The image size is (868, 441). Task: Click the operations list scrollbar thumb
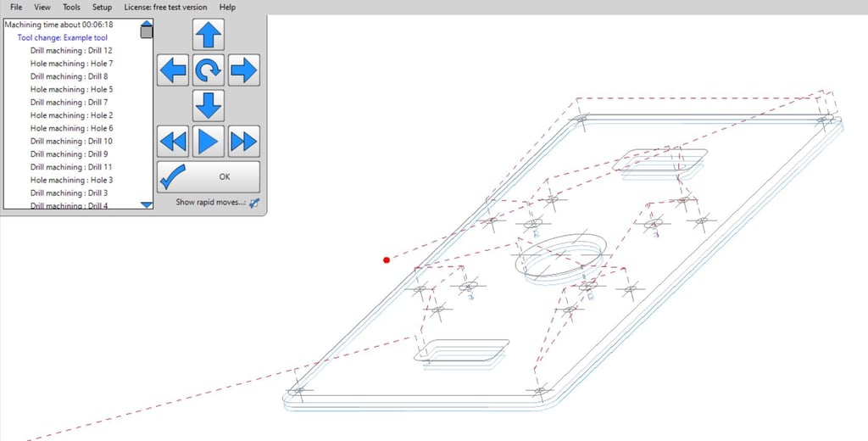click(146, 32)
